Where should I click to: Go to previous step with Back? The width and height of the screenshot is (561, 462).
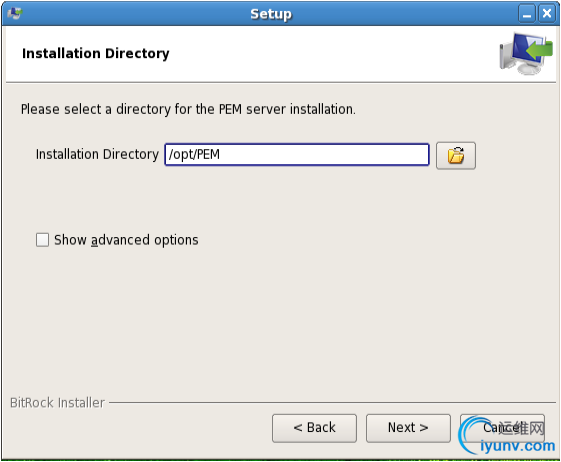pos(314,428)
